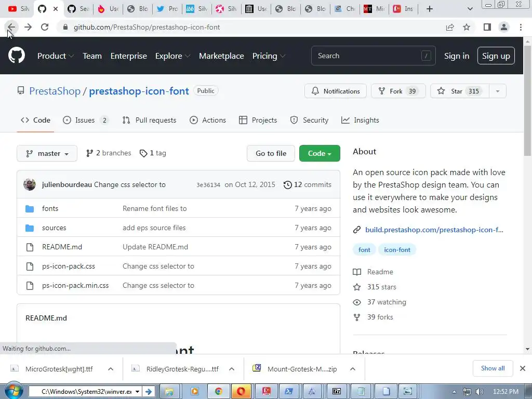Image resolution: width=532 pixels, height=399 pixels.
Task: View the 39 forks link
Action: point(373,317)
